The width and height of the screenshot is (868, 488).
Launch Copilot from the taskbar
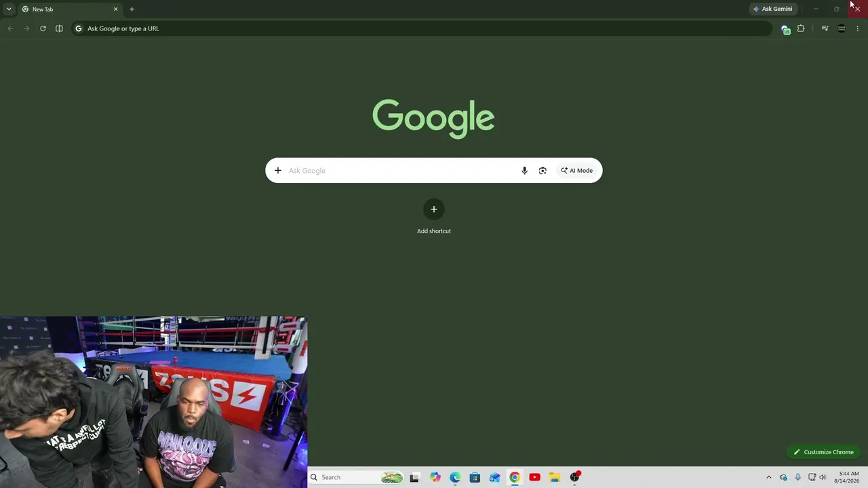(435, 477)
